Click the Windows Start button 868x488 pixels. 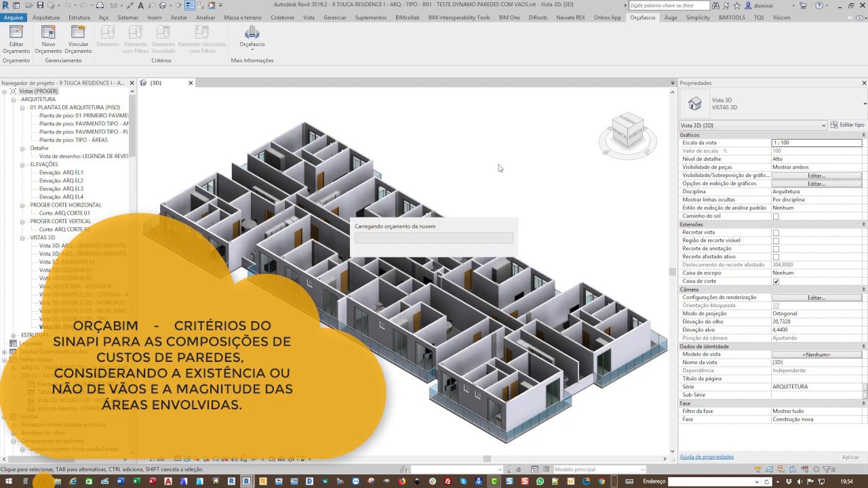coord(7,481)
